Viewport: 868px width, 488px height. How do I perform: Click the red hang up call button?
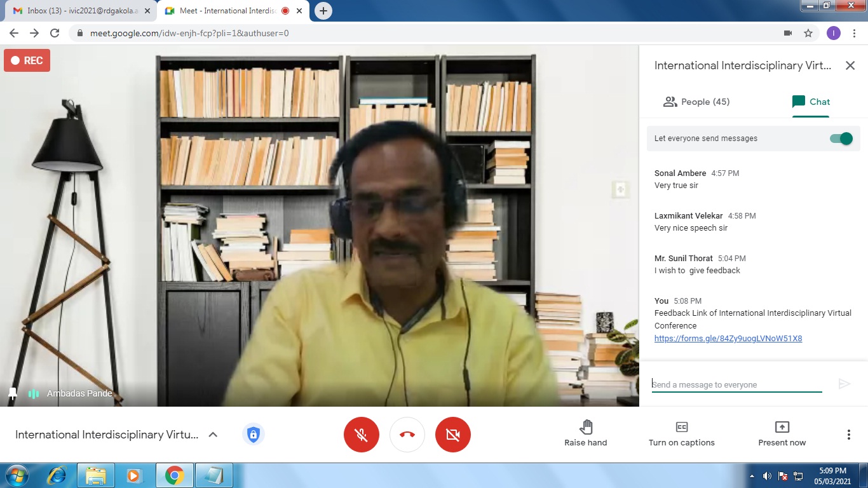407,435
